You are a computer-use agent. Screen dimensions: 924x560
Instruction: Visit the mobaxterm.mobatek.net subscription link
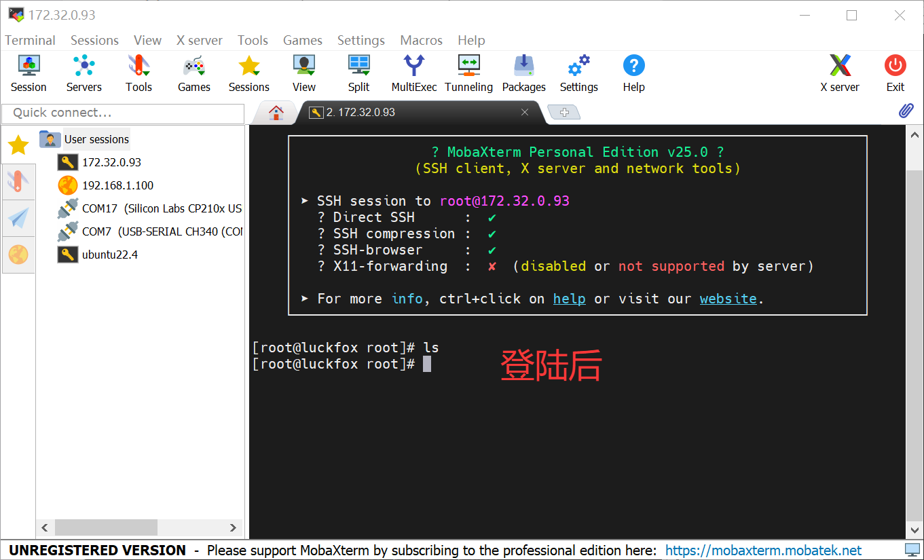coord(763,550)
